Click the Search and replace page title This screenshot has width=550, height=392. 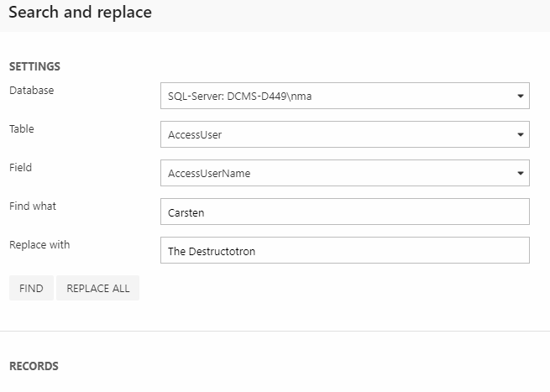coord(81,13)
